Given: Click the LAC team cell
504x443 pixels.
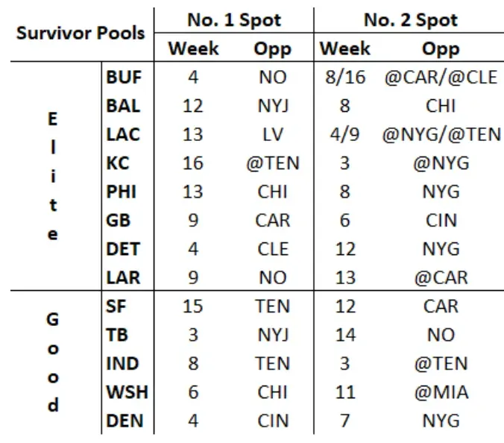Looking at the screenshot, I should point(124,134).
